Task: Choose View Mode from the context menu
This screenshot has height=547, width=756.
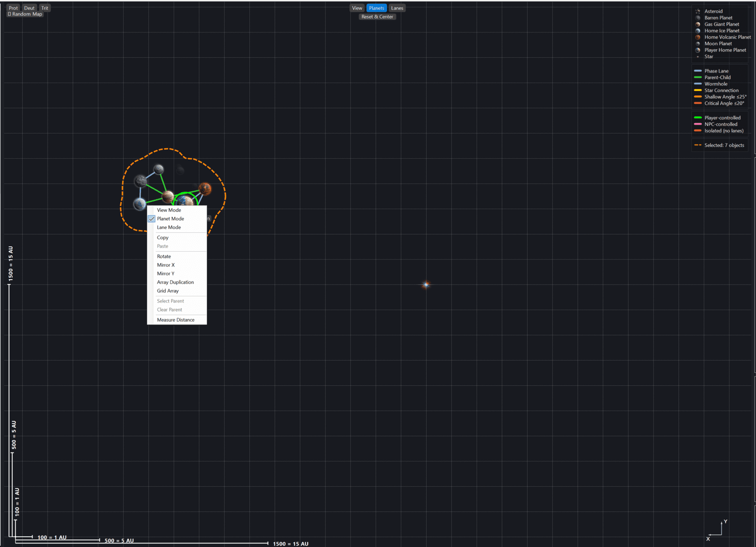Action: click(x=177, y=210)
